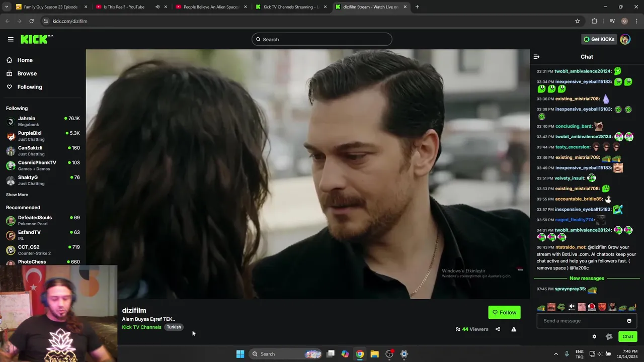Open chat settings gear
The height and width of the screenshot is (362, 644).
pos(594,337)
